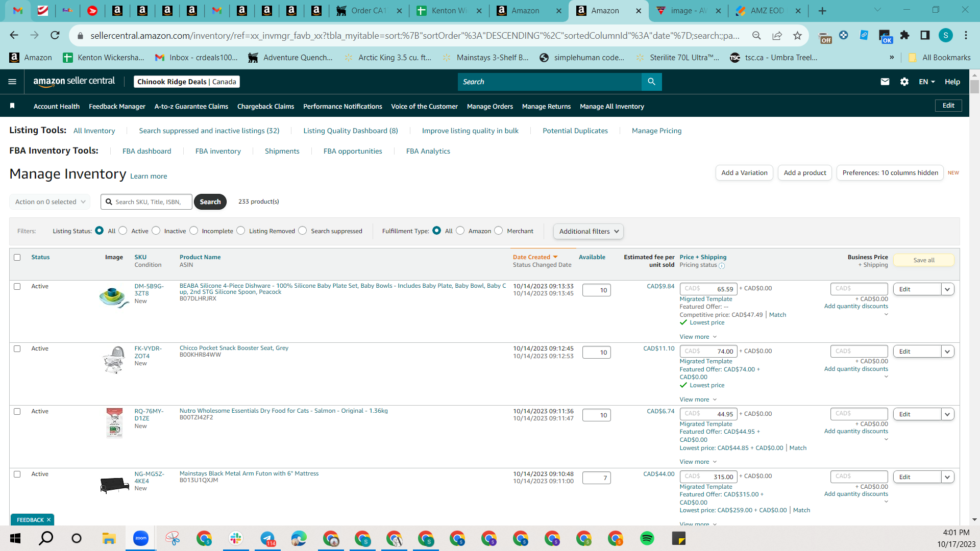Go back with the browser back arrow
Viewport: 980px width, 551px height.
pos(14,35)
